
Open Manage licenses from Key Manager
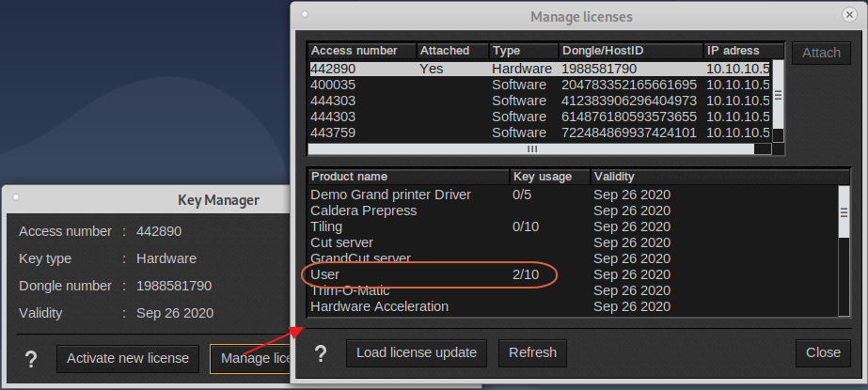pos(251,358)
